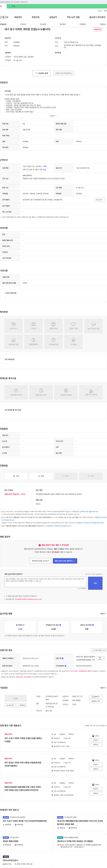Click info icon beside 고용24 입사지원

pyautogui.click(x=93, y=625)
